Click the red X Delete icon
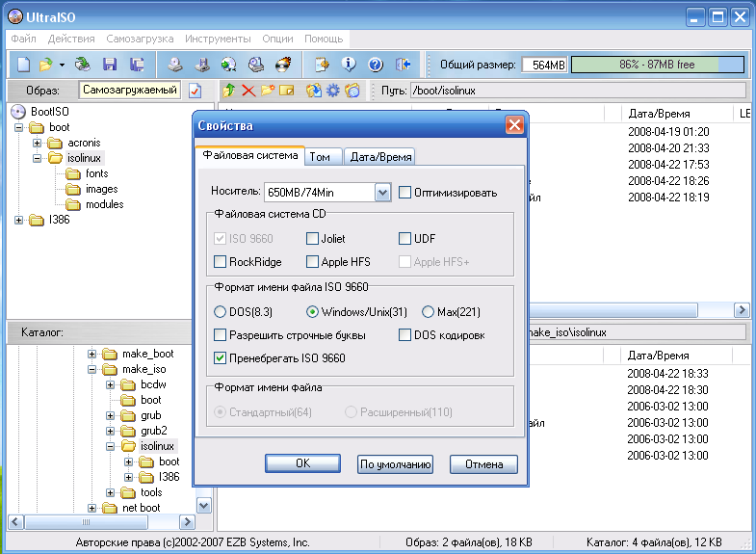 [x=248, y=91]
